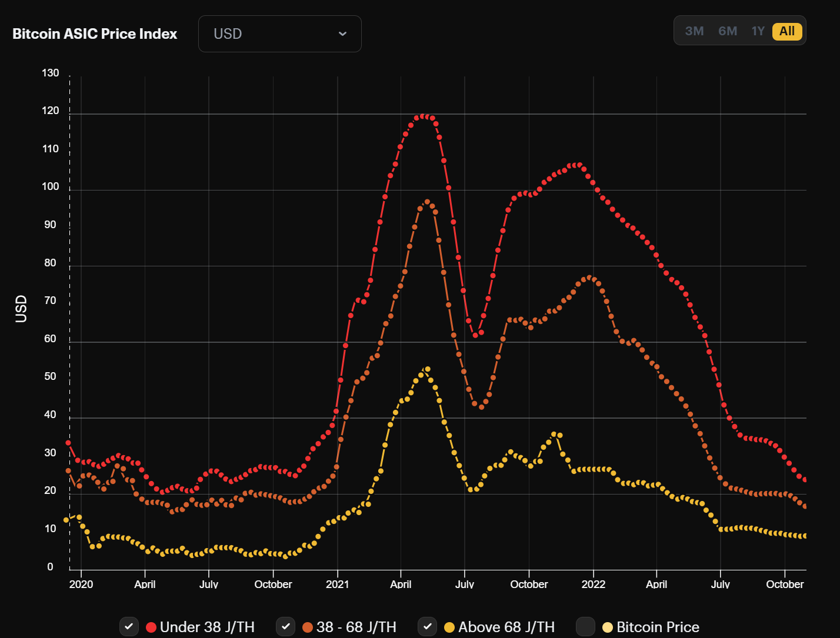This screenshot has width=840, height=638.
Task: Uncheck the Under 38 J/TH checkbox
Action: click(x=129, y=627)
